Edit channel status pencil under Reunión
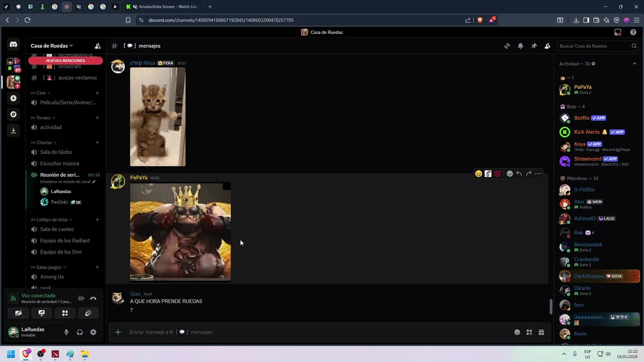 pyautogui.click(x=94, y=182)
